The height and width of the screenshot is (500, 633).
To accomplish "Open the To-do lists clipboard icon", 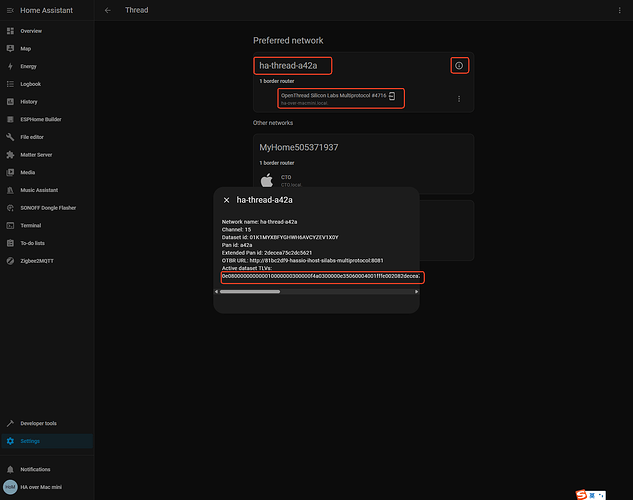I will (10, 243).
